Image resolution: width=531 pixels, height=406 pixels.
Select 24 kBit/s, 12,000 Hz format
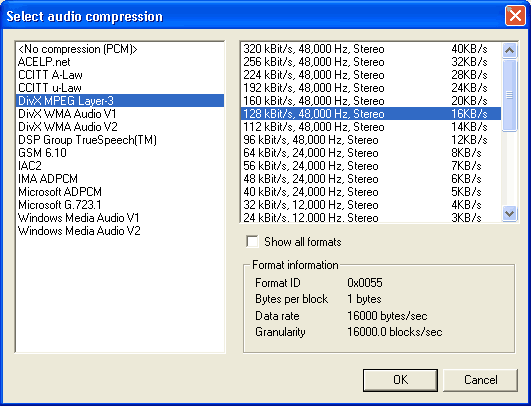click(x=371, y=217)
